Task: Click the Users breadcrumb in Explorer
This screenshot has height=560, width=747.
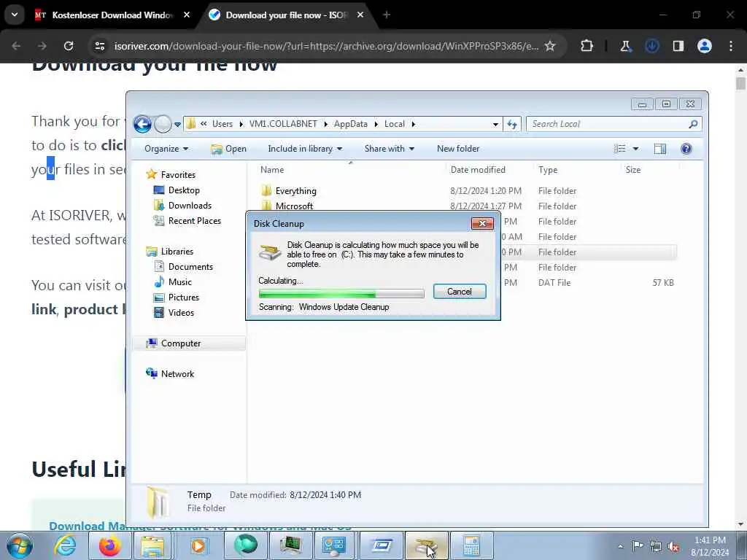Action: (222, 124)
